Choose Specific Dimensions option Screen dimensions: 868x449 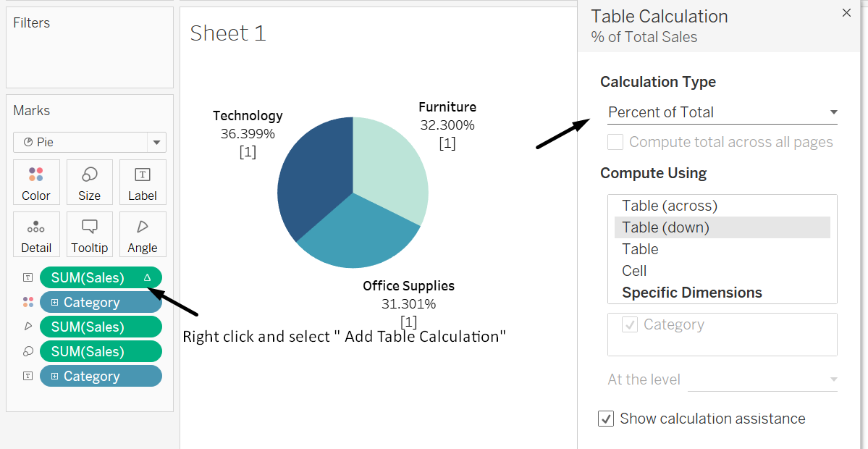point(692,293)
